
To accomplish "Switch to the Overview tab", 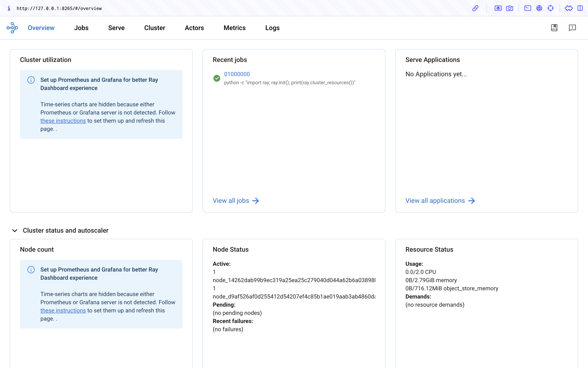I will pos(41,28).
